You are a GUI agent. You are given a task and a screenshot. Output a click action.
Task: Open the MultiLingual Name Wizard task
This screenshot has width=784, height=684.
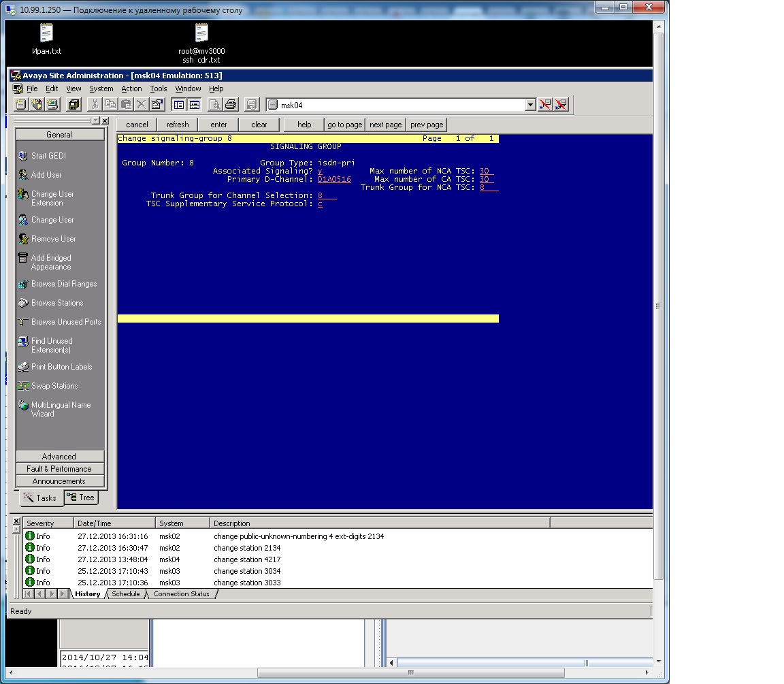[x=54, y=409]
